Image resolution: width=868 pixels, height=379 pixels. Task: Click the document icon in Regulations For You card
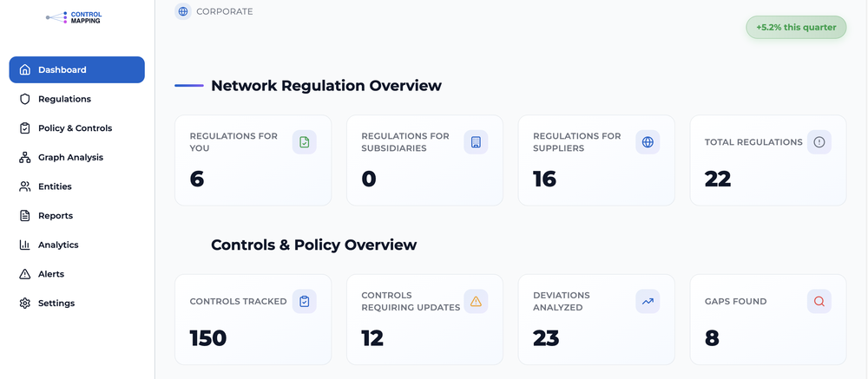[x=304, y=142]
